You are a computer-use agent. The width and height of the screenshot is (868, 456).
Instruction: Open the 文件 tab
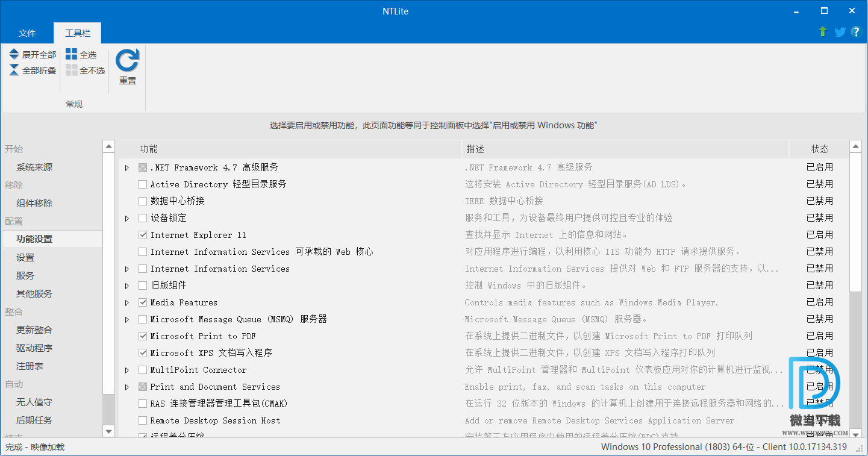pos(27,33)
